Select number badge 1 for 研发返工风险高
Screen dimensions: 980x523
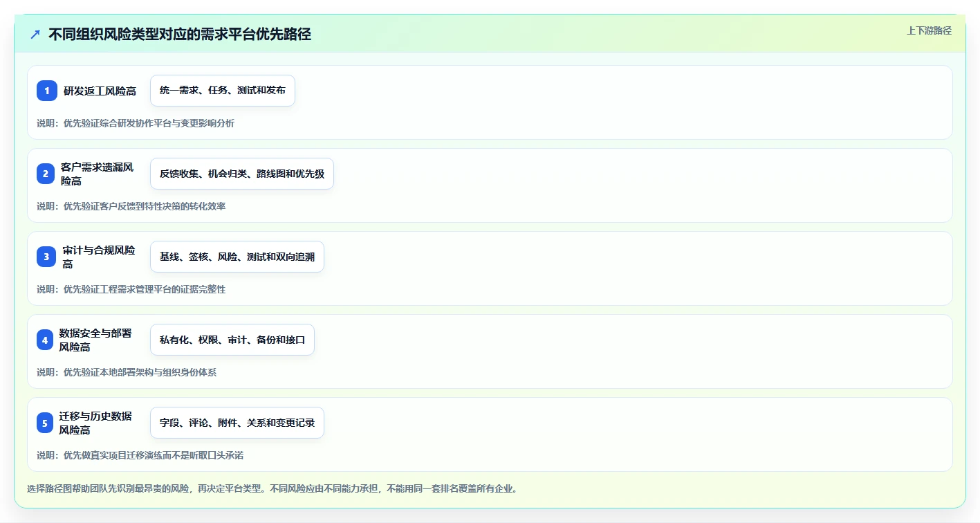47,91
